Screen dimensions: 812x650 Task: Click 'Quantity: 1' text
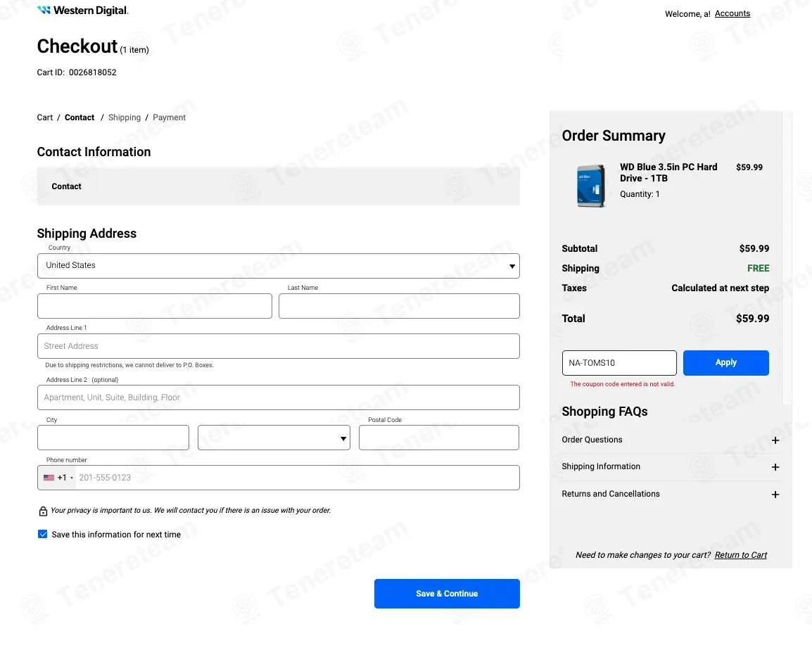(640, 194)
